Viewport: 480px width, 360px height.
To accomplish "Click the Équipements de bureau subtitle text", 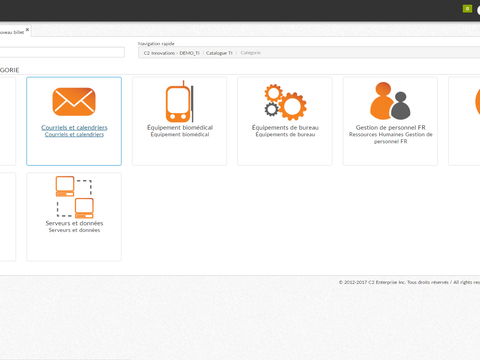I will (285, 134).
